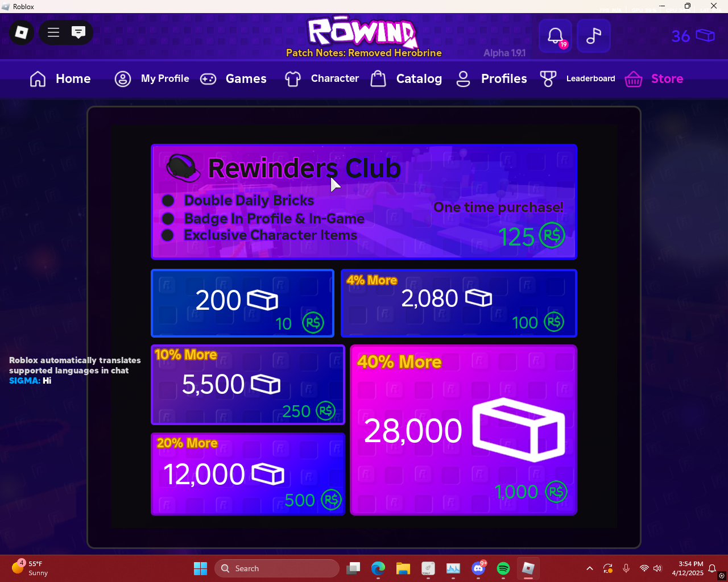
Task: Click the Rowind logo
Action: click(363, 32)
